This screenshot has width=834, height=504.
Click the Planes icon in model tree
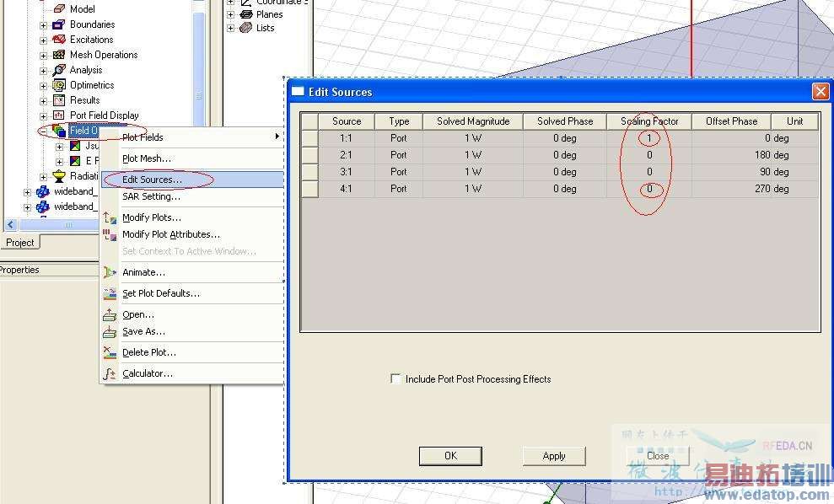(x=245, y=14)
